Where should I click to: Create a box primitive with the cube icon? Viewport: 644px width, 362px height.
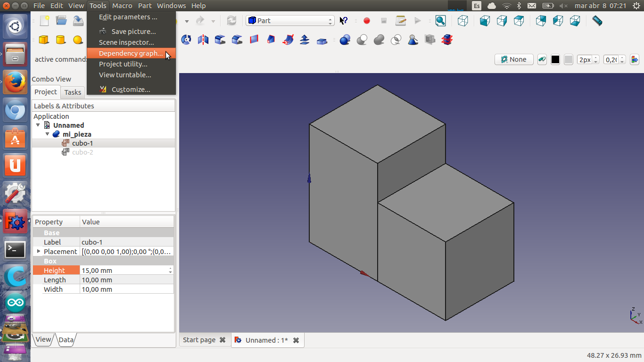[x=44, y=40]
